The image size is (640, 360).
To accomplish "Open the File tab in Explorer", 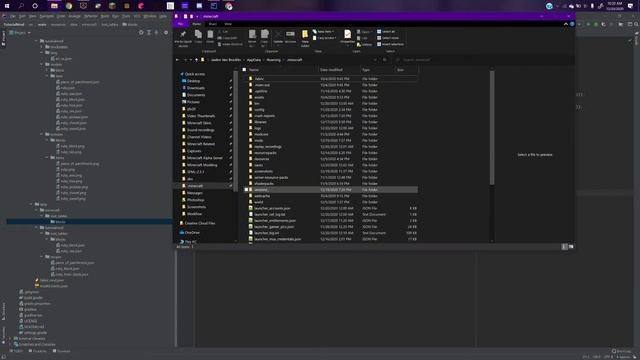I will (x=180, y=24).
